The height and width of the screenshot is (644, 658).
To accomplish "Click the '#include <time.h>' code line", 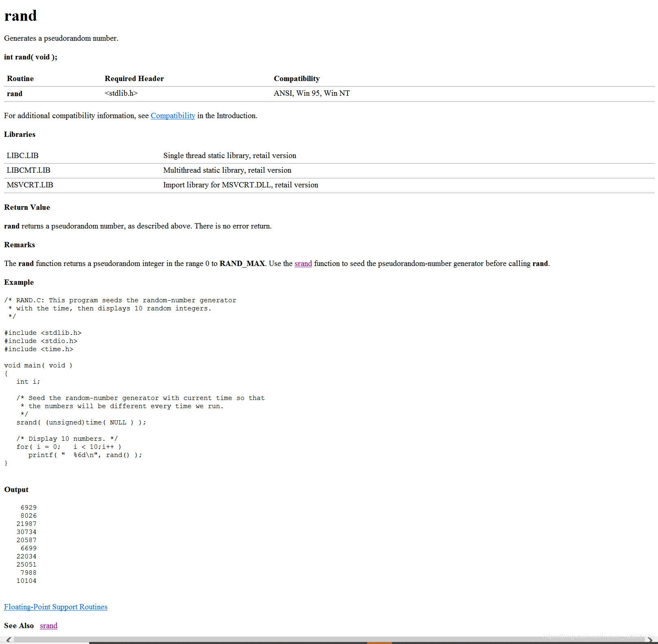I will coord(39,349).
